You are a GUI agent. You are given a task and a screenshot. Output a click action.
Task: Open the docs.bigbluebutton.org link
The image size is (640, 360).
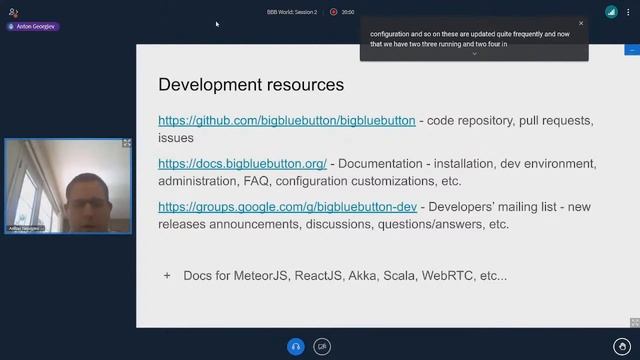pyautogui.click(x=242, y=164)
